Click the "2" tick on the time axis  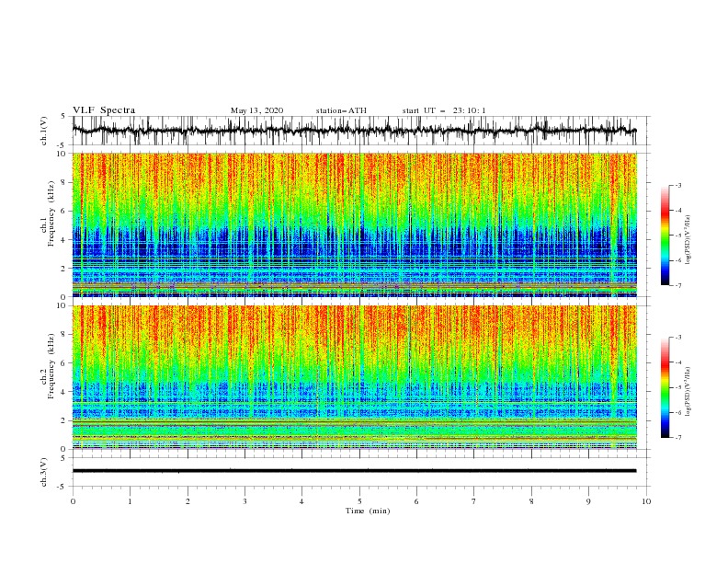pos(188,501)
